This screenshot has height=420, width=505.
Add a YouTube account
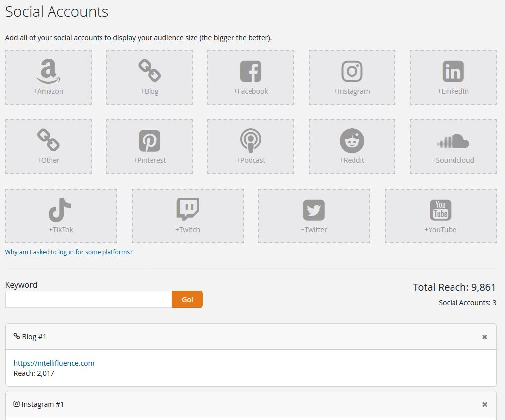[440, 216]
